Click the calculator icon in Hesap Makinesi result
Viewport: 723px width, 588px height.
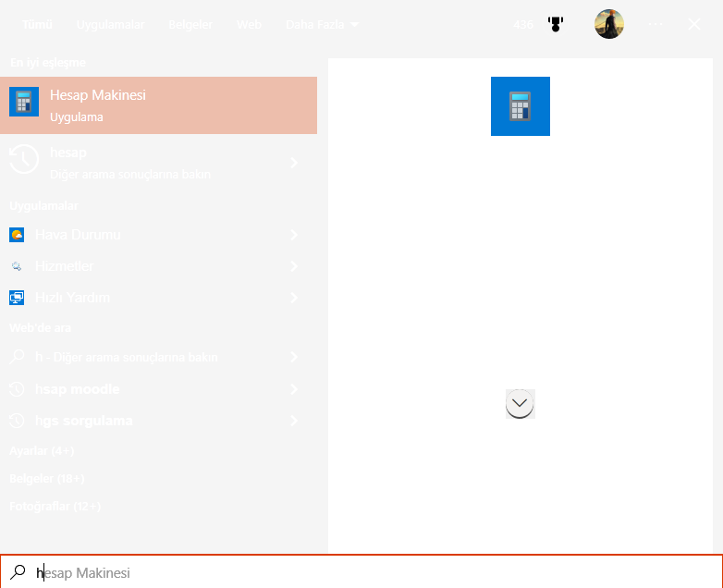click(24, 102)
